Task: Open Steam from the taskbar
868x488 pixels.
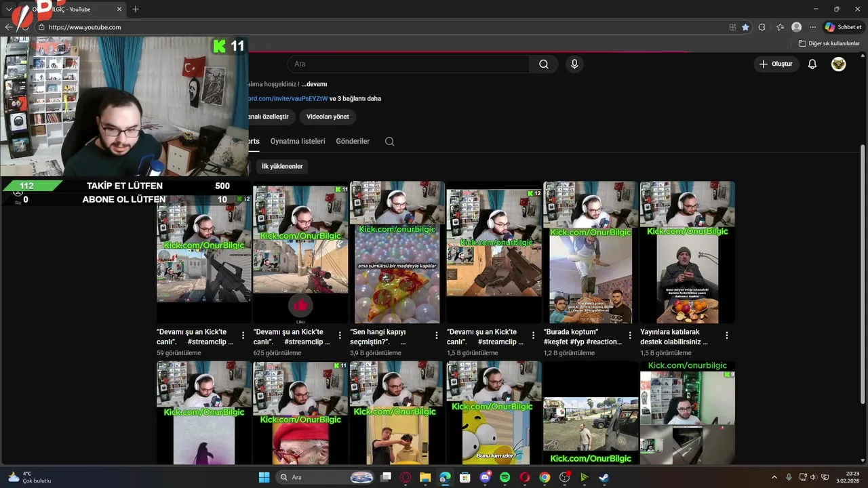Action: coord(604,477)
